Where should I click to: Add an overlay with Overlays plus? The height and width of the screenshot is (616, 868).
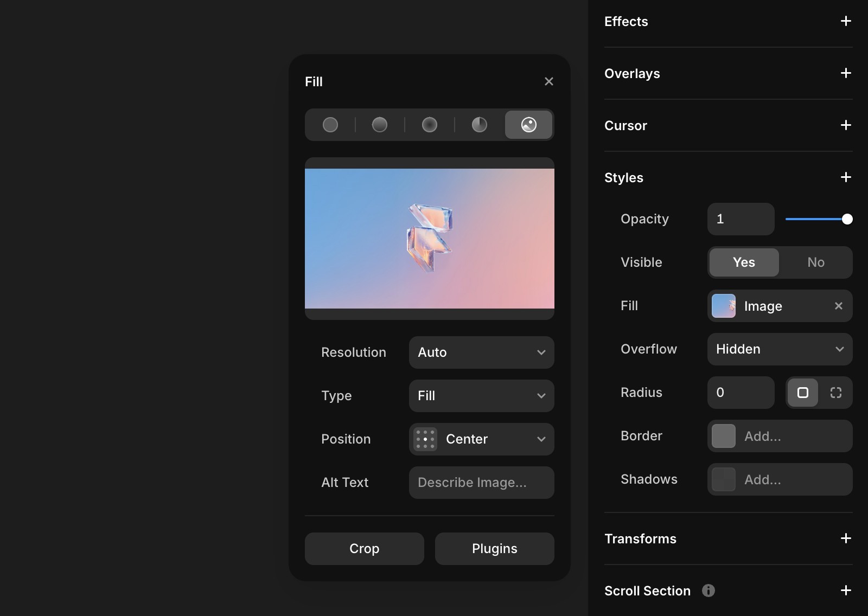[846, 73]
